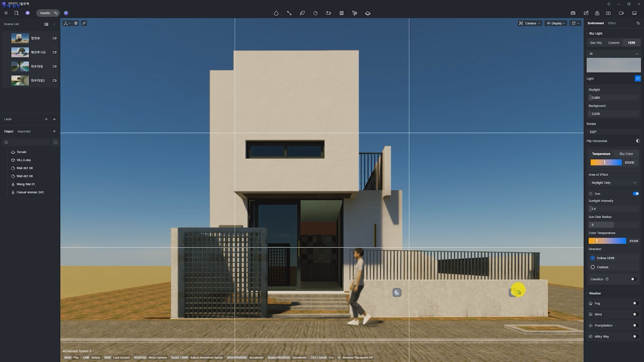Click the purple sphere icon beside Assets
644x362 pixels.
point(66,13)
